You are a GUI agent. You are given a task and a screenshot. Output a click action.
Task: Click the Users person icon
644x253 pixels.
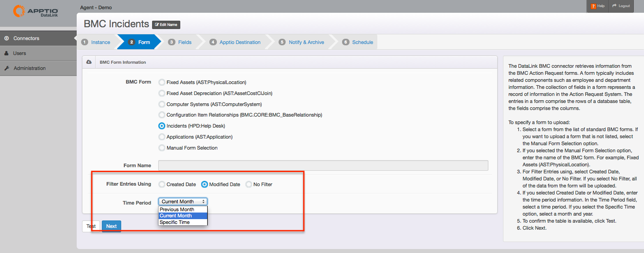tap(7, 53)
